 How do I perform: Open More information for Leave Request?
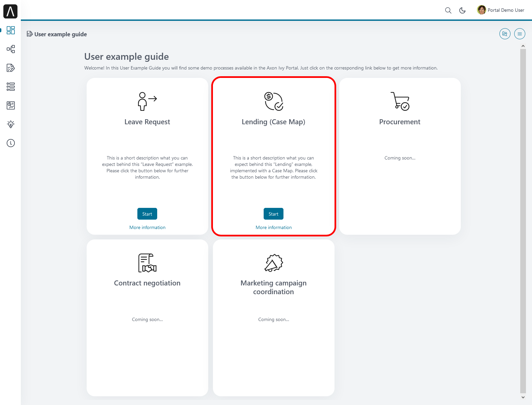(x=147, y=227)
